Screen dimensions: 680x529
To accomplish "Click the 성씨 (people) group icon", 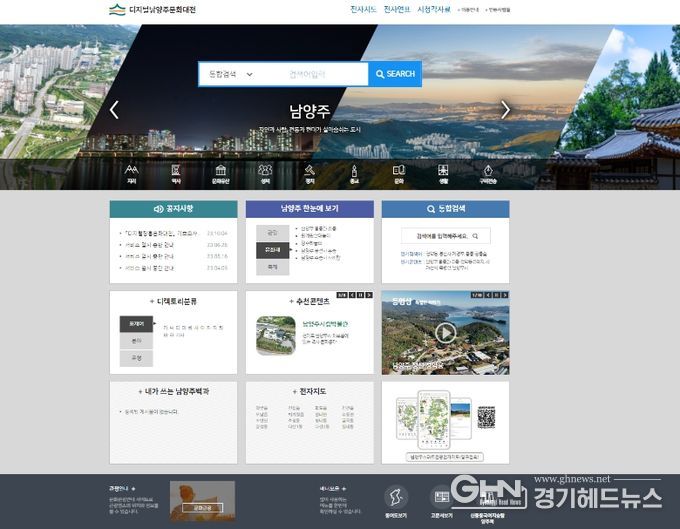I will click(265, 172).
